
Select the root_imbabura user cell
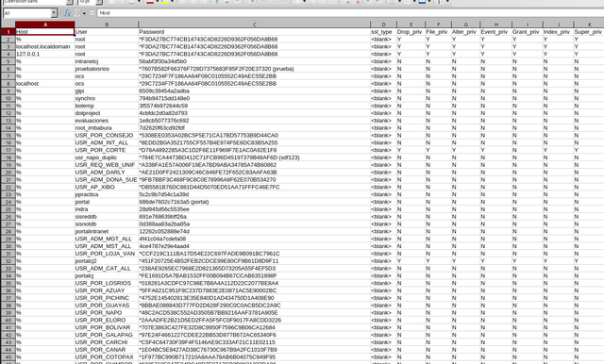[x=107, y=127]
